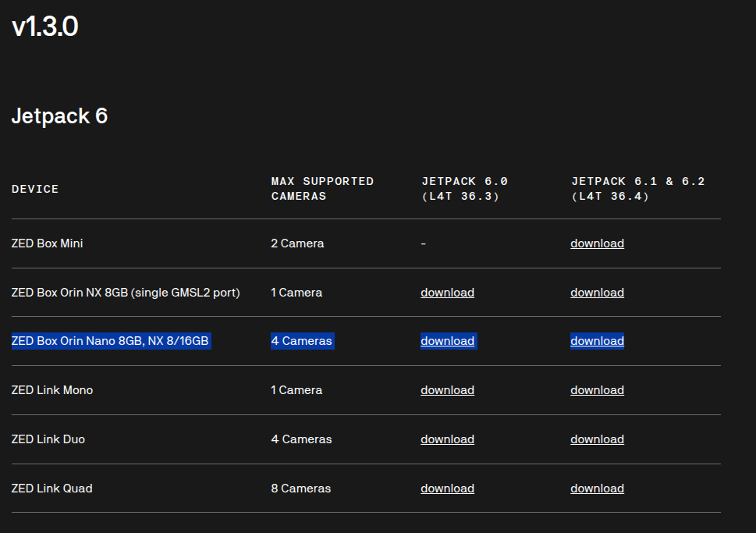This screenshot has width=756, height=533.
Task: Click the Jetpack 6 section heading
Action: pos(59,116)
